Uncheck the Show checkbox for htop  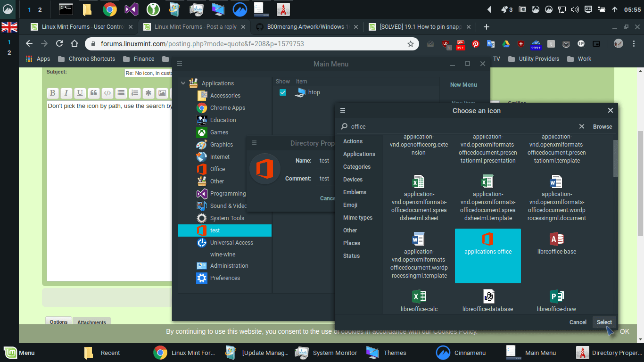[283, 92]
